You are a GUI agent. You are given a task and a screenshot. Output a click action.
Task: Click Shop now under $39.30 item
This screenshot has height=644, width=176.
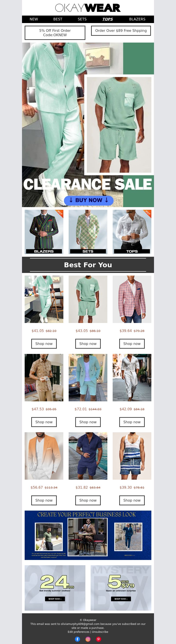[132, 500]
